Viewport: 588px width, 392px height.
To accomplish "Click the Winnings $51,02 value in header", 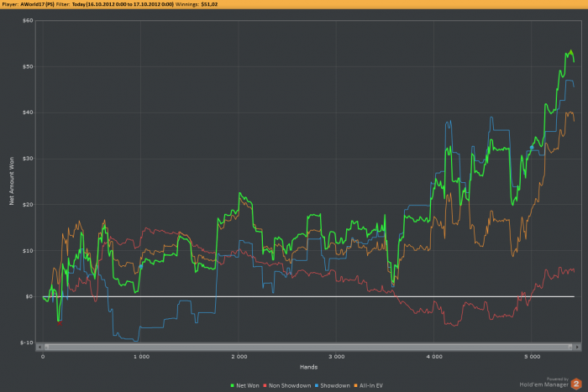I will (209, 4).
